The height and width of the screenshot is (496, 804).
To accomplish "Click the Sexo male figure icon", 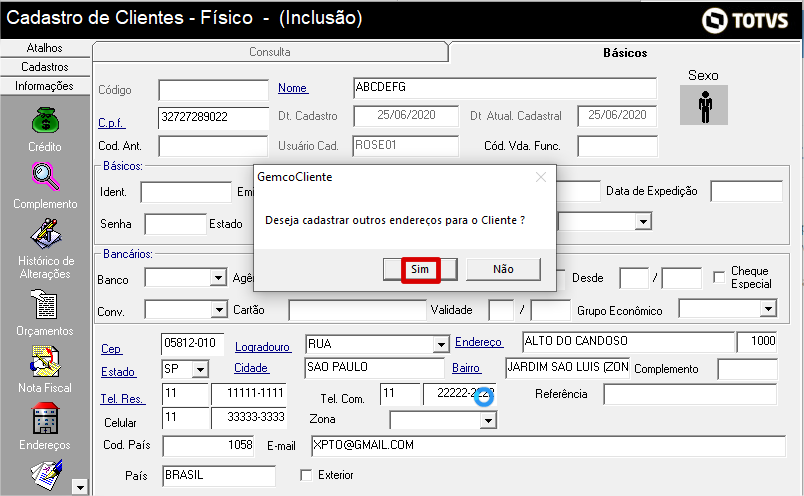I will [x=704, y=105].
